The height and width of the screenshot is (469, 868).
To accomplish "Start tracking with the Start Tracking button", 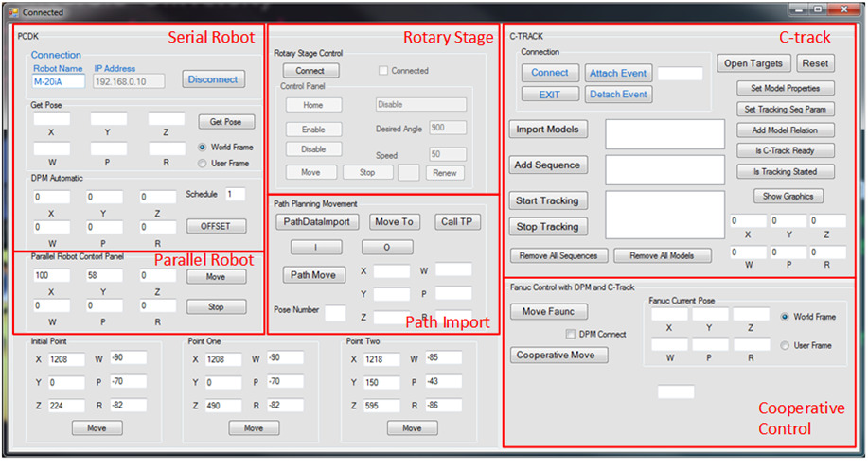I will click(548, 200).
